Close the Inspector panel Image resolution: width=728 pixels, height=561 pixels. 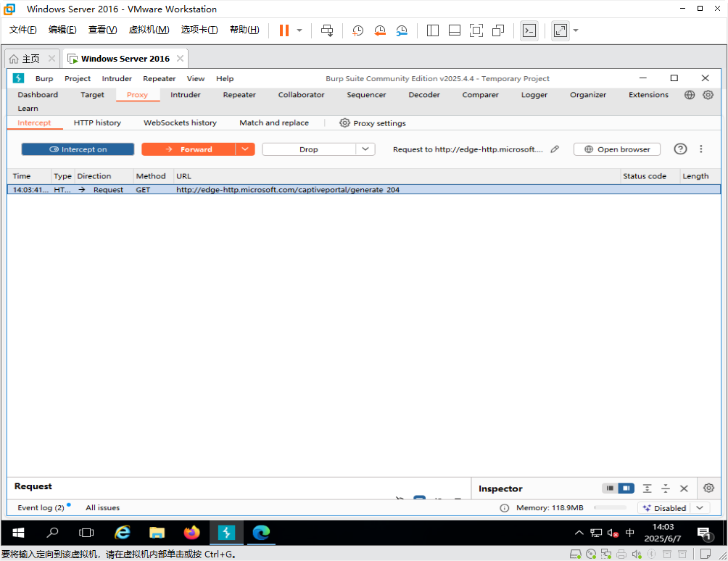coord(684,488)
